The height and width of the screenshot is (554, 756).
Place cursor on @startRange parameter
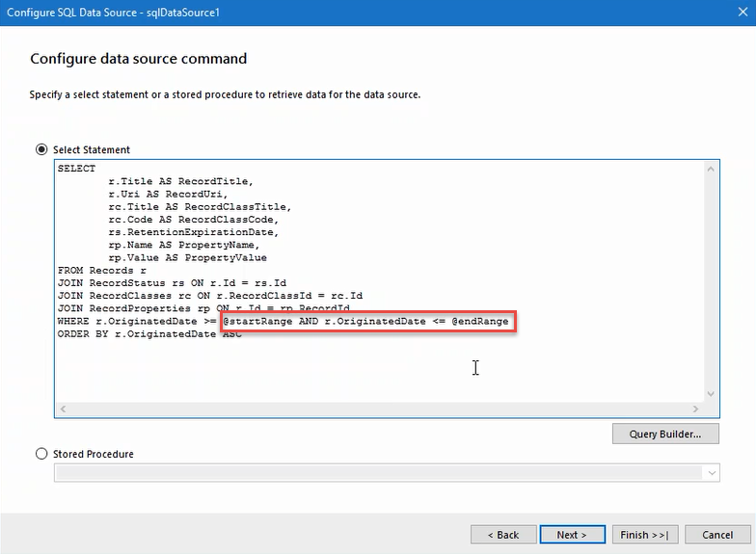pos(255,321)
